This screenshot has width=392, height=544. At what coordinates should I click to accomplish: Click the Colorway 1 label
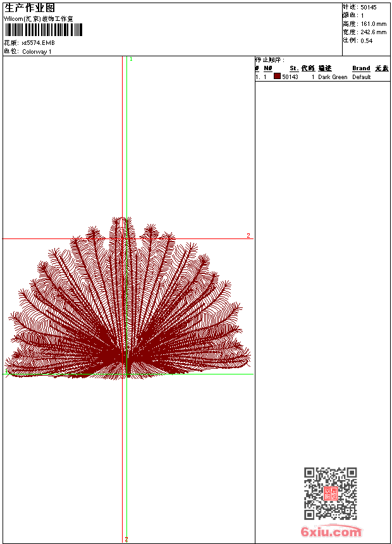[x=37, y=52]
